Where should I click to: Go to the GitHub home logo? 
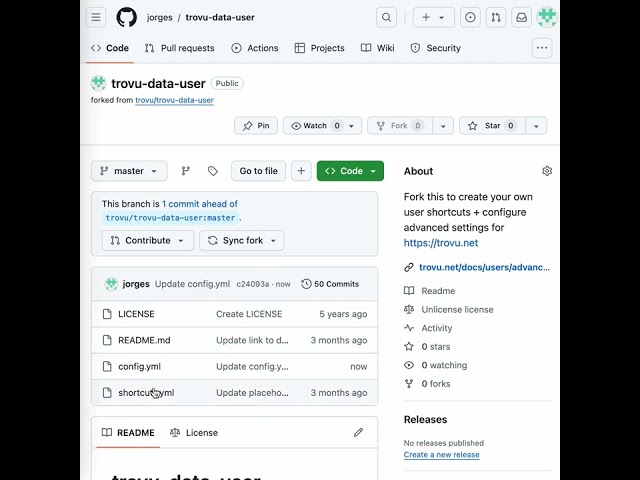tap(127, 18)
